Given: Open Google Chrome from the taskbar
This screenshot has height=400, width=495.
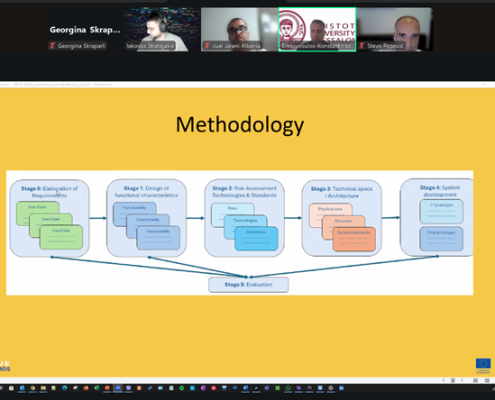Looking at the screenshot, I should [x=33, y=388].
